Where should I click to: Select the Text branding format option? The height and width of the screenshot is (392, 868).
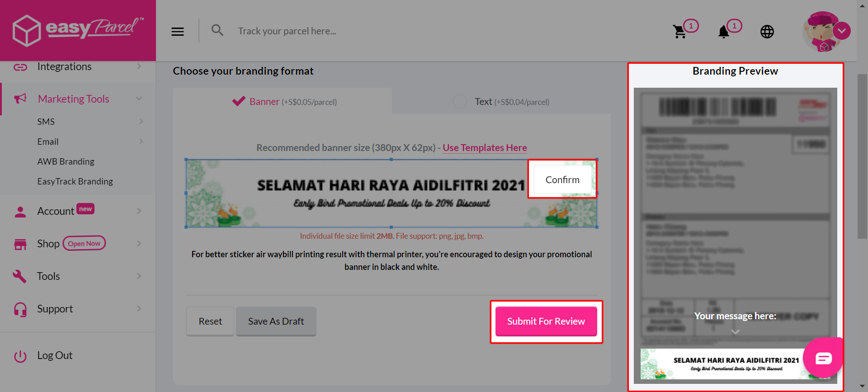click(460, 101)
